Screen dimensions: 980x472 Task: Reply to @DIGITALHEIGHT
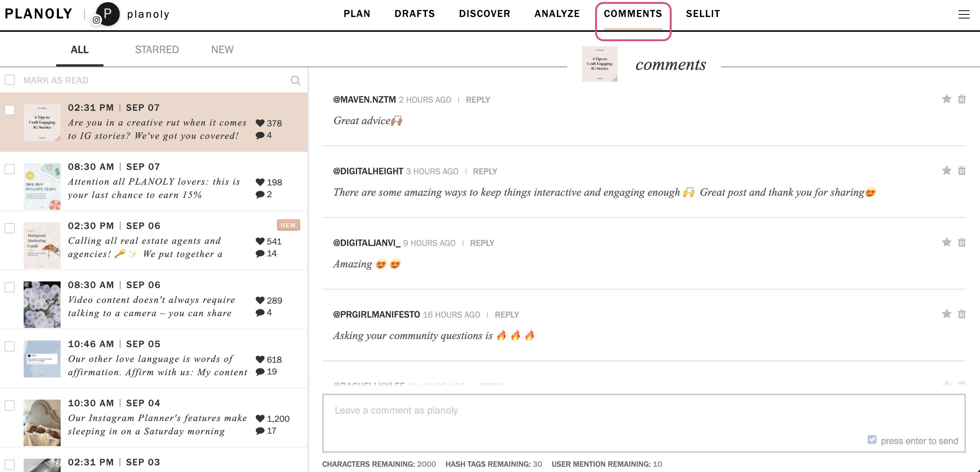click(x=485, y=171)
